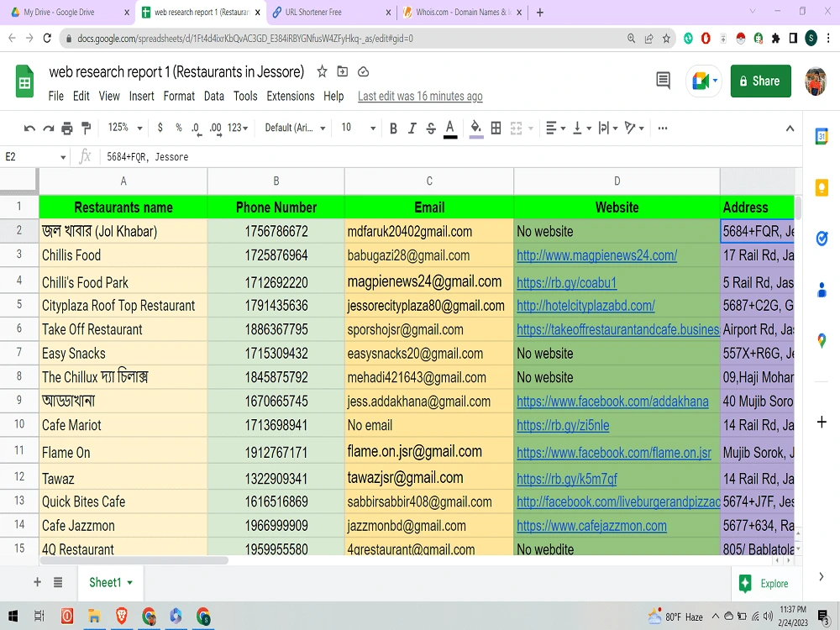This screenshot has width=840, height=630.
Task: Click the horizontal scrollbar thumb
Action: click(x=134, y=560)
